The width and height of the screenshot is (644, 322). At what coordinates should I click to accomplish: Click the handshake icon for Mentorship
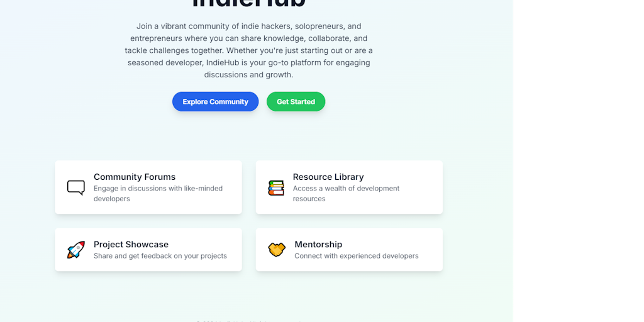click(277, 250)
